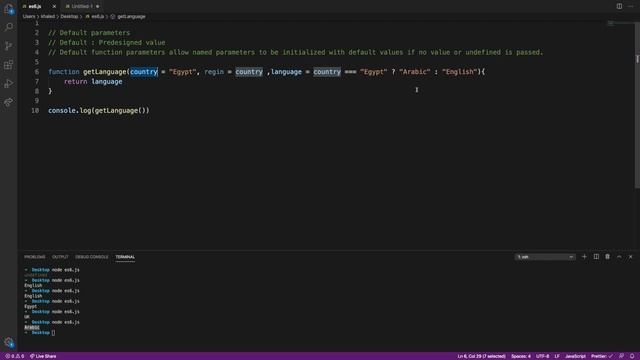The image size is (640, 360).
Task: Click line number 10 in gutter
Action: tap(36, 111)
